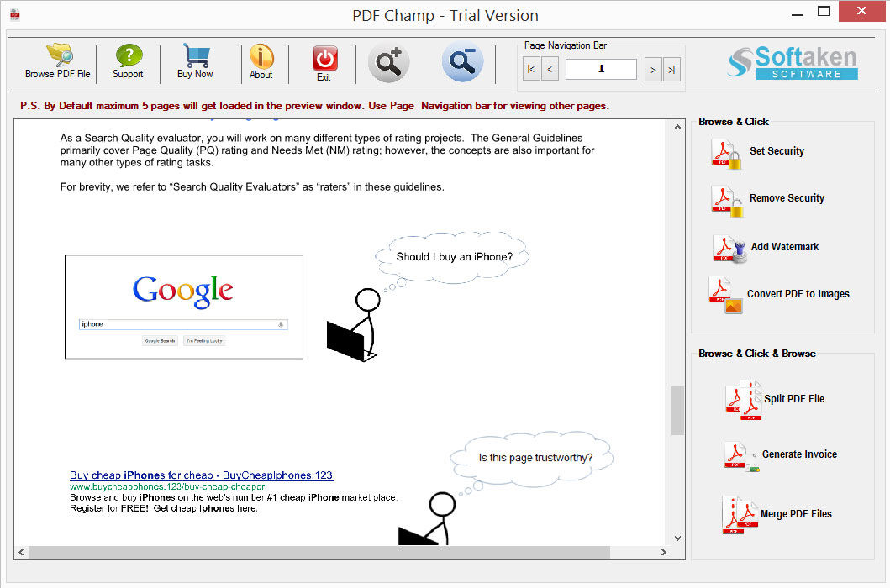The image size is (890, 588).
Task: Click the Buy Now shopping cart
Action: click(195, 57)
